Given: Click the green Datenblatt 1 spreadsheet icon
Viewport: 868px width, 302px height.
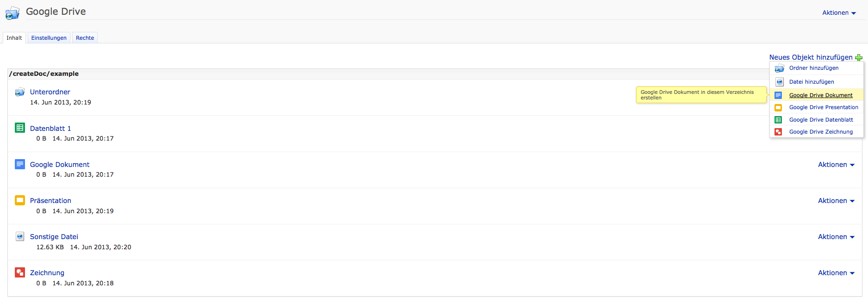Looking at the screenshot, I should (x=20, y=128).
